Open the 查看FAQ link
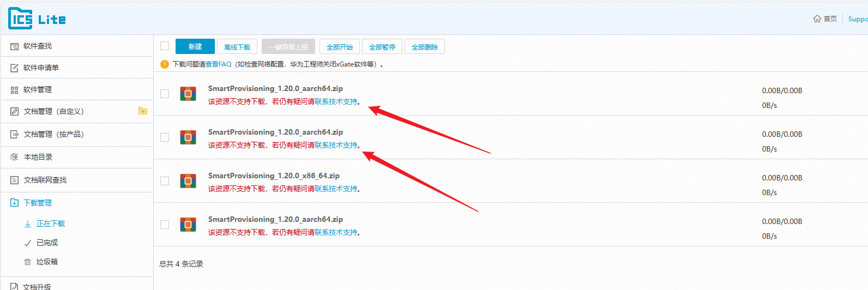Viewport: 868px width, 290px height. pos(219,64)
